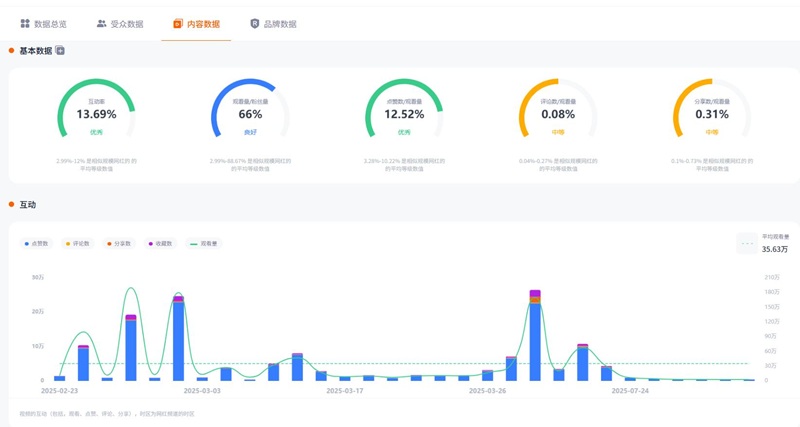Click the dashed-line icon beside 平均观看量
This screenshot has width=800, height=427.
click(x=748, y=243)
